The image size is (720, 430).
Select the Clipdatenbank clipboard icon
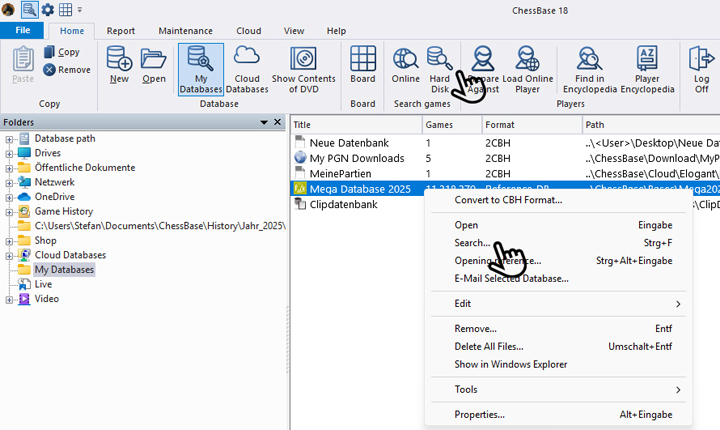[300, 204]
